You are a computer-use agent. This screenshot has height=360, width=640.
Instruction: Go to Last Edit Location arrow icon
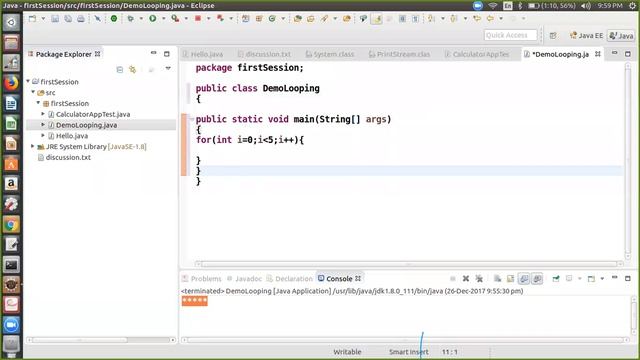(477, 18)
